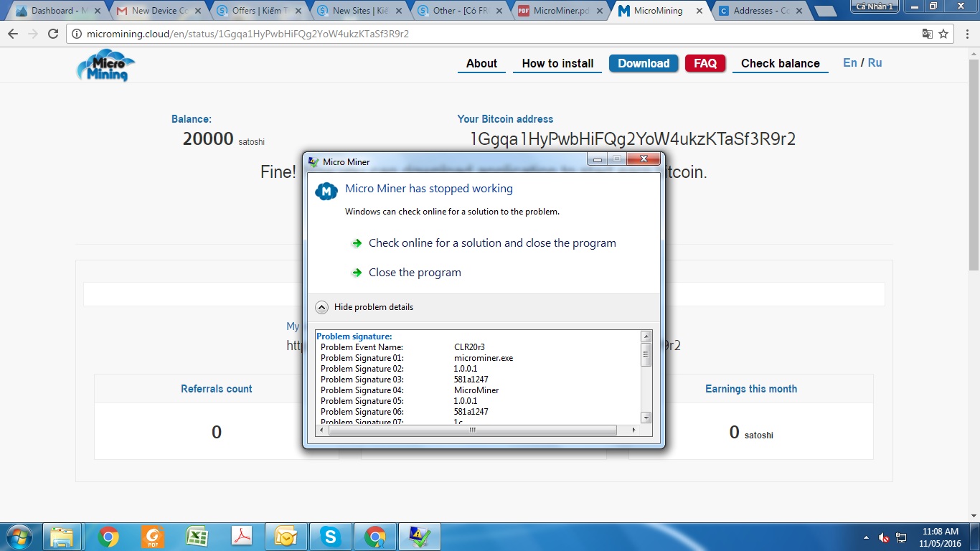The image size is (980, 551).
Task: Switch to the second Chrome taskbar icon
Action: [375, 537]
